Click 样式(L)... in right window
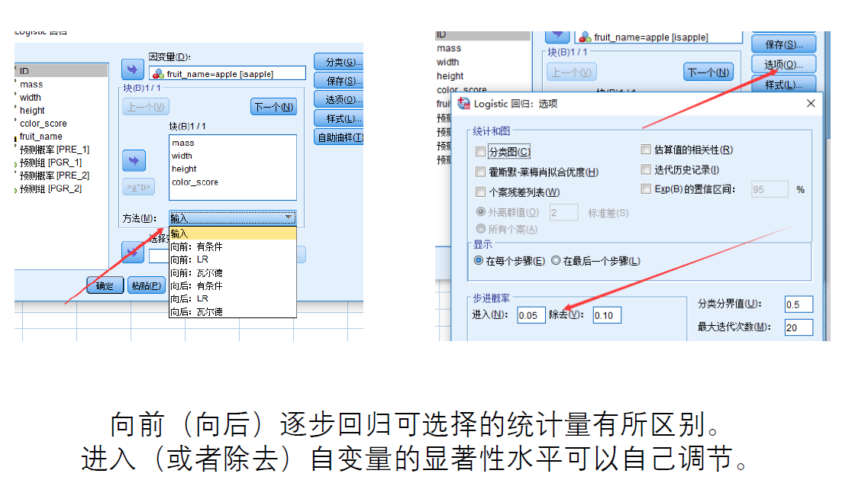This screenshot has height=480, width=868. pyautogui.click(x=784, y=85)
